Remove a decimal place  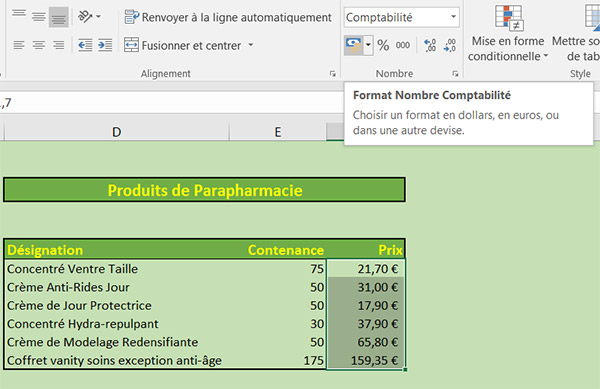(x=449, y=45)
